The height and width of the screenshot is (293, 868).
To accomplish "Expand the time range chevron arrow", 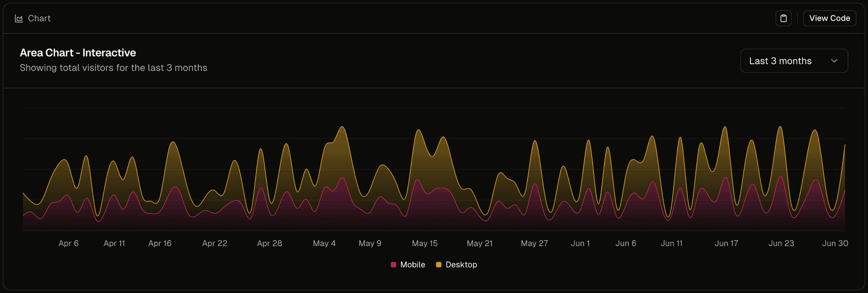I will (834, 61).
